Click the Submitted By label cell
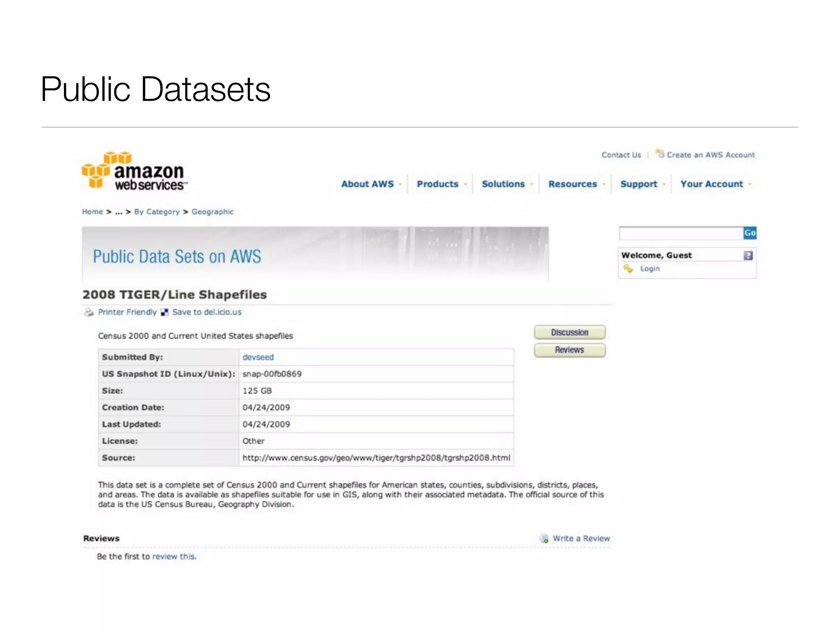 point(169,357)
